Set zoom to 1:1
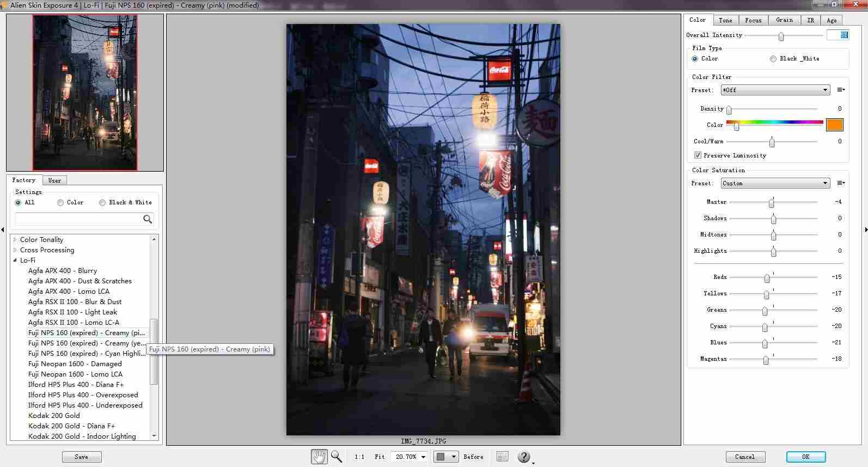868x467 pixels. [x=360, y=457]
